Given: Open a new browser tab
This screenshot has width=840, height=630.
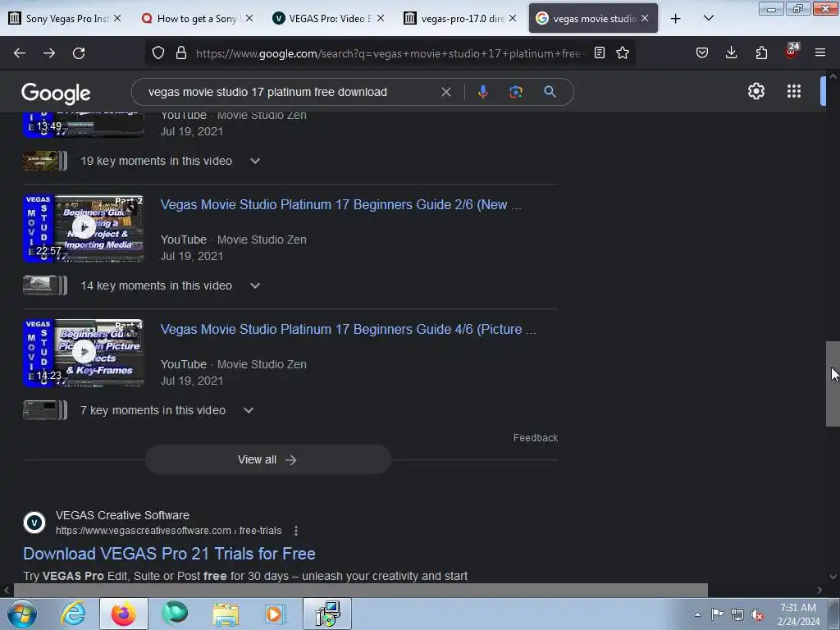Looking at the screenshot, I should [x=676, y=19].
